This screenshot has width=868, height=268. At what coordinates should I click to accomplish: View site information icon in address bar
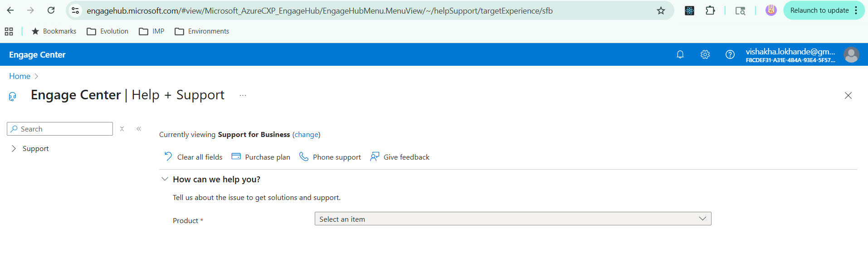pyautogui.click(x=76, y=10)
